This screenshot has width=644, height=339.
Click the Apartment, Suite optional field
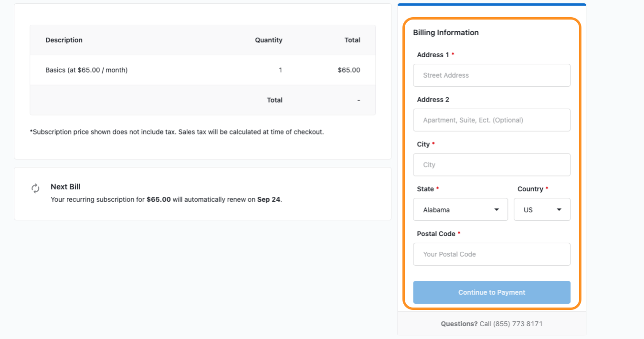coord(491,120)
